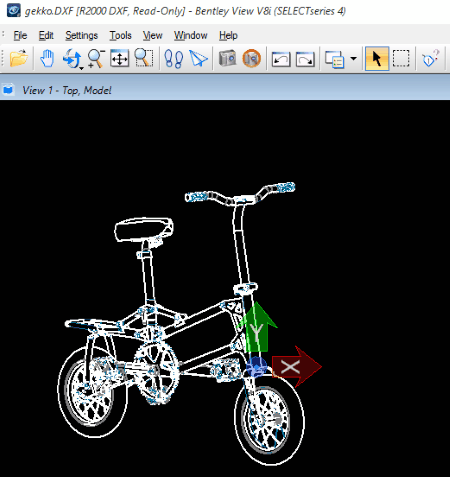Click the View Next icon

click(305, 59)
